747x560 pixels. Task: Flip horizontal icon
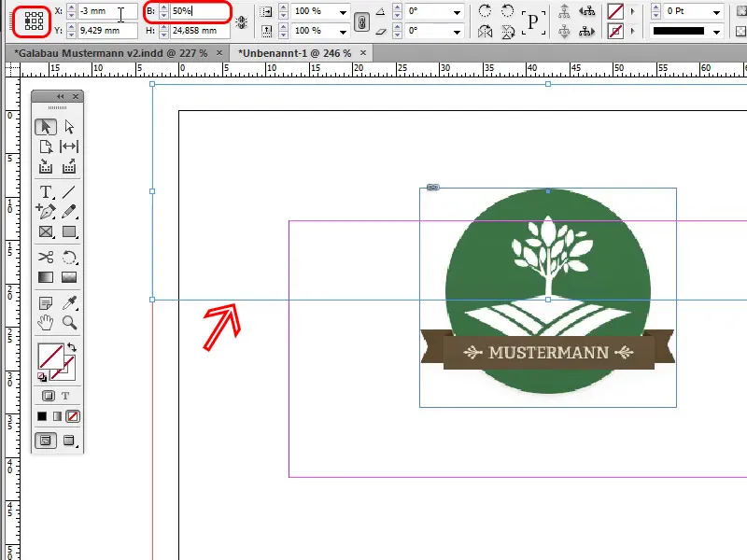click(x=485, y=32)
